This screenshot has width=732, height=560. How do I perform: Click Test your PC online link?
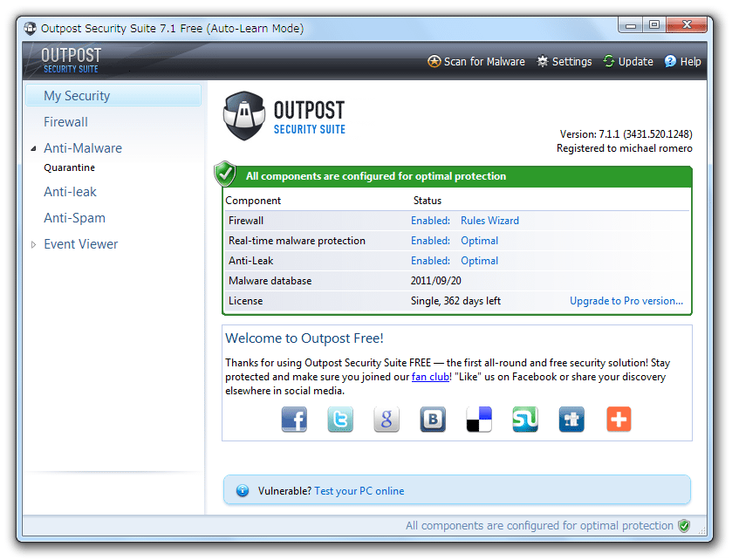pos(359,491)
